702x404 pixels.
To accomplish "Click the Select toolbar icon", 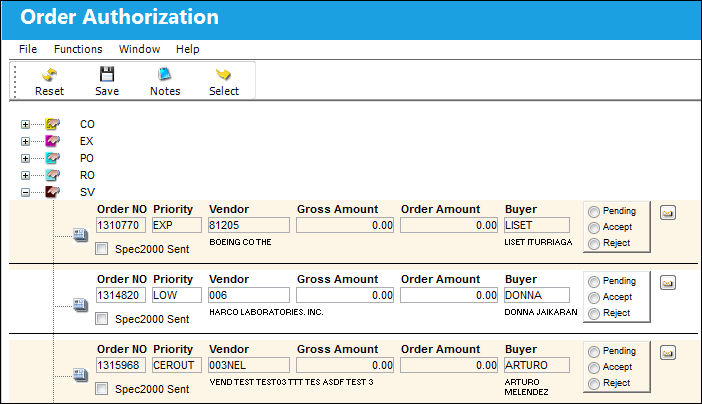I will [223, 74].
